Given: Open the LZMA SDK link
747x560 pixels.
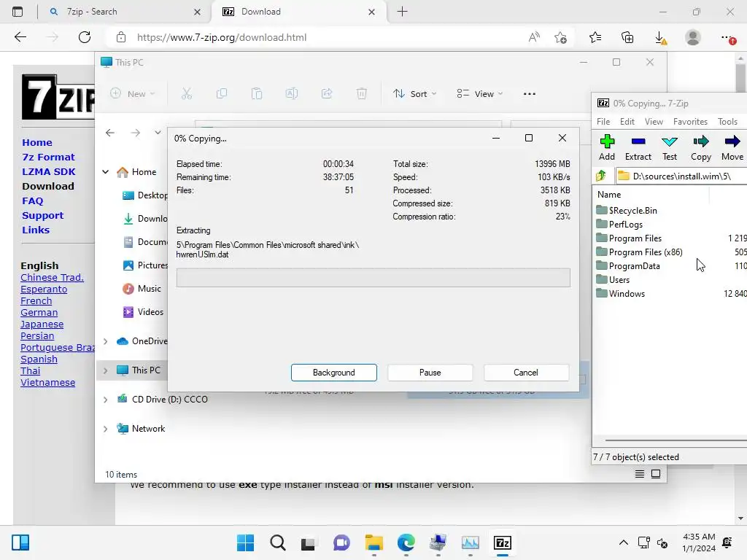Looking at the screenshot, I should (49, 171).
